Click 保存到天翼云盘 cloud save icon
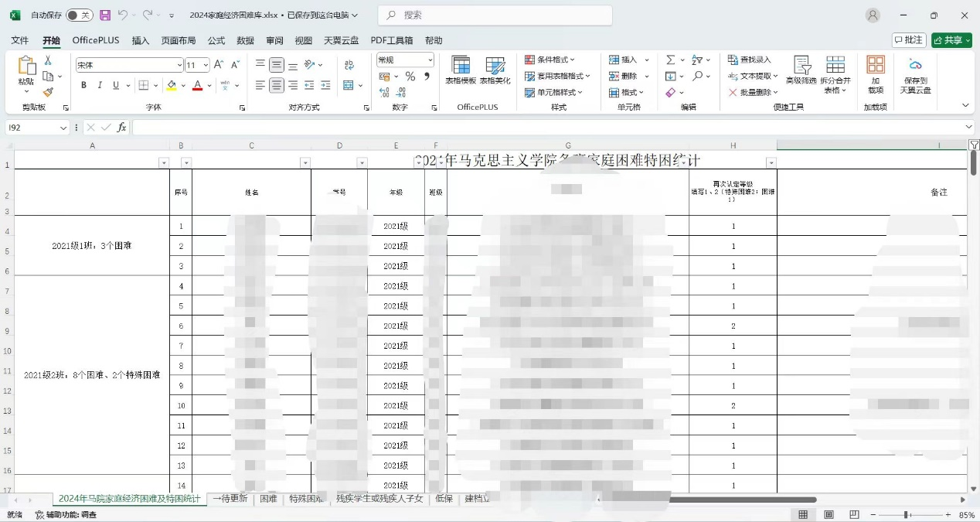 coord(915,74)
